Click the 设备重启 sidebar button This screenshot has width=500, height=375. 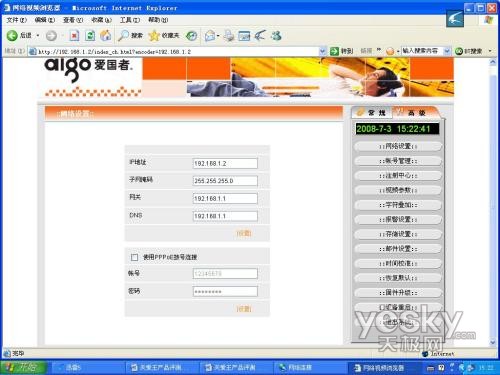(398, 307)
